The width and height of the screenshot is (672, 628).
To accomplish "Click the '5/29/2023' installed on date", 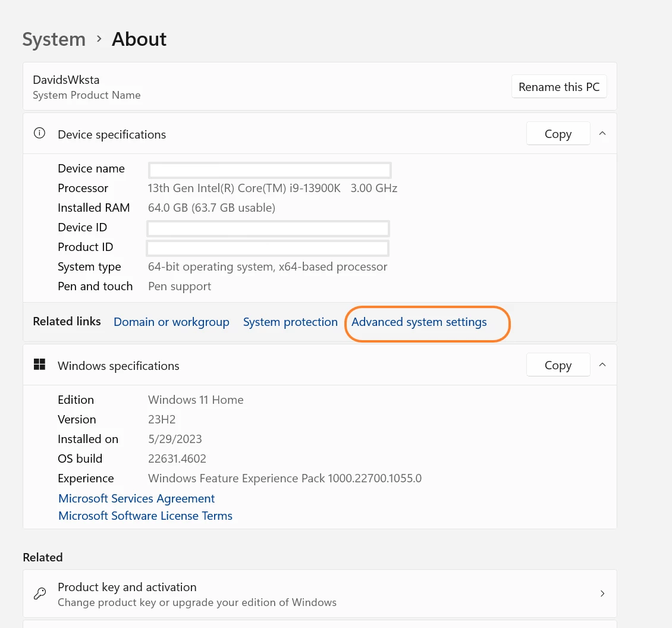I will click(175, 439).
